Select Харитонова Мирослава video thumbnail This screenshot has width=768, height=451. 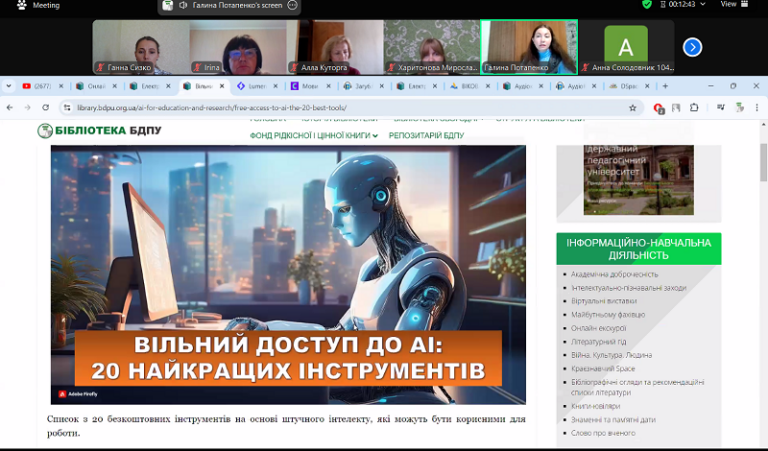tap(432, 47)
